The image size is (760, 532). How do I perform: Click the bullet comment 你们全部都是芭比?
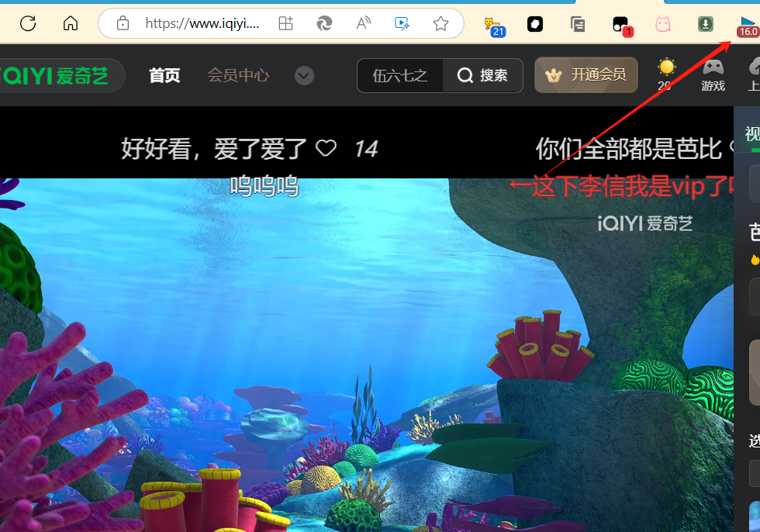629,149
